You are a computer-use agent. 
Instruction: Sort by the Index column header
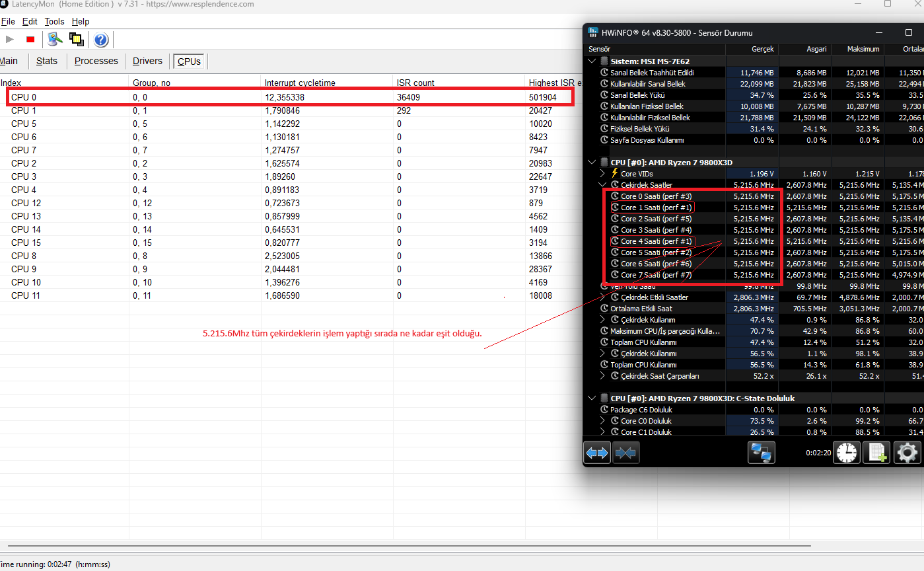click(64, 83)
